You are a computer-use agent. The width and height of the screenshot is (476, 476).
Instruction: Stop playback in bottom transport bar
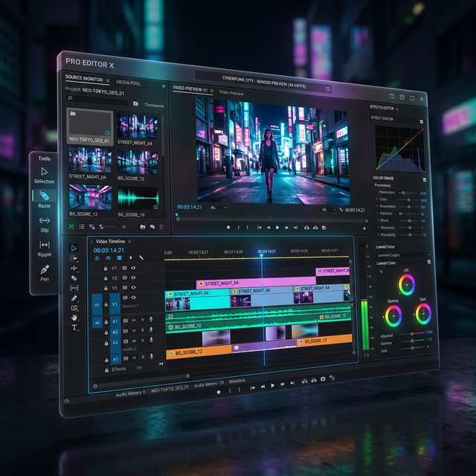pyautogui.click(x=218, y=392)
